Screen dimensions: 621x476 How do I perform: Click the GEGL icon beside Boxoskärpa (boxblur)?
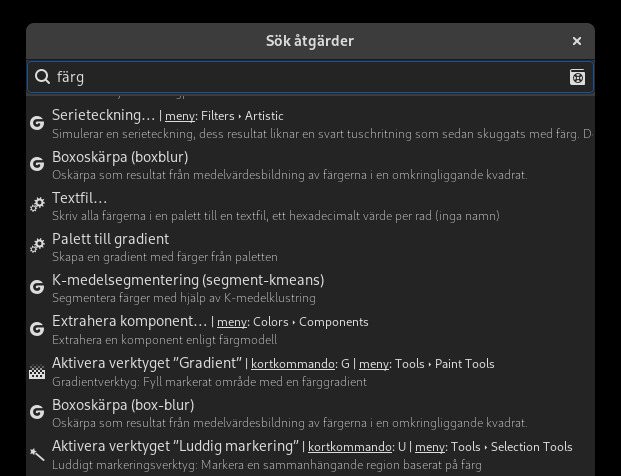pos(37,164)
